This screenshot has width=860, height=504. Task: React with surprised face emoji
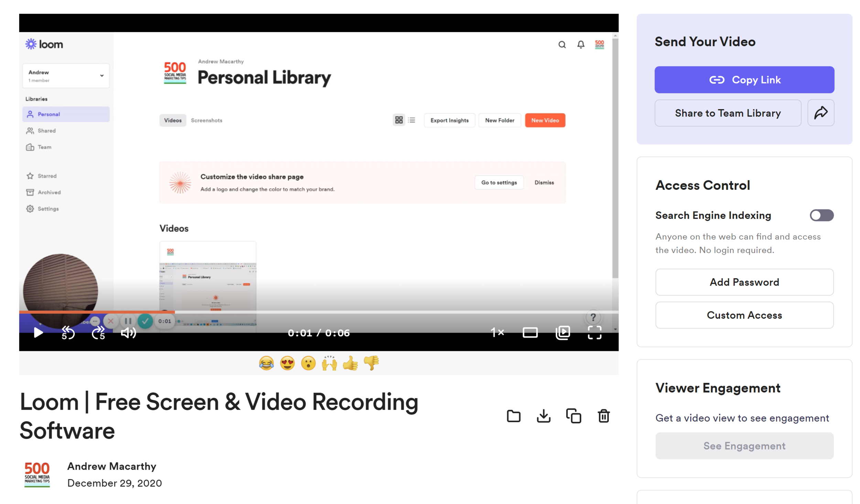click(x=308, y=363)
